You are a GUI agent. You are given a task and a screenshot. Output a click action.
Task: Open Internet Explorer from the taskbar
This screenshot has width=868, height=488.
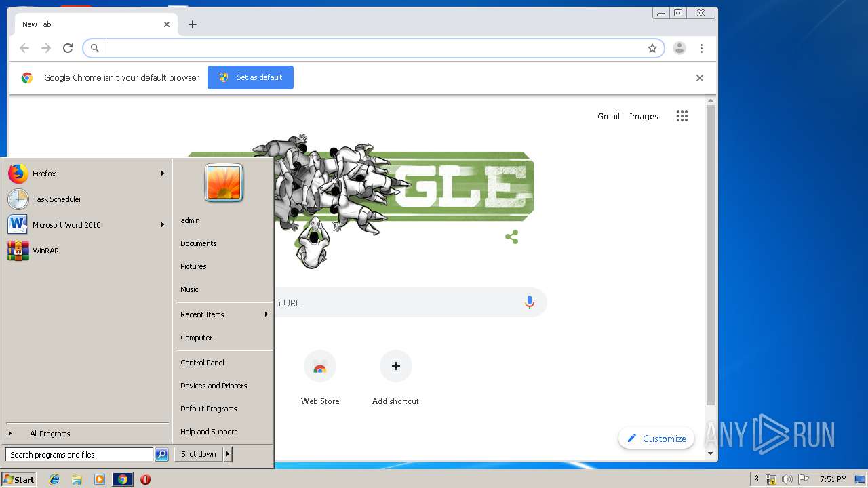click(54, 479)
